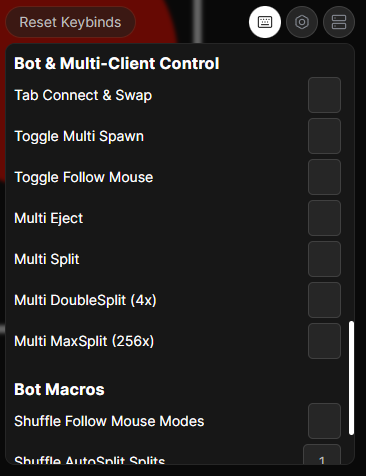Click the Multi Eject label

click(x=49, y=218)
